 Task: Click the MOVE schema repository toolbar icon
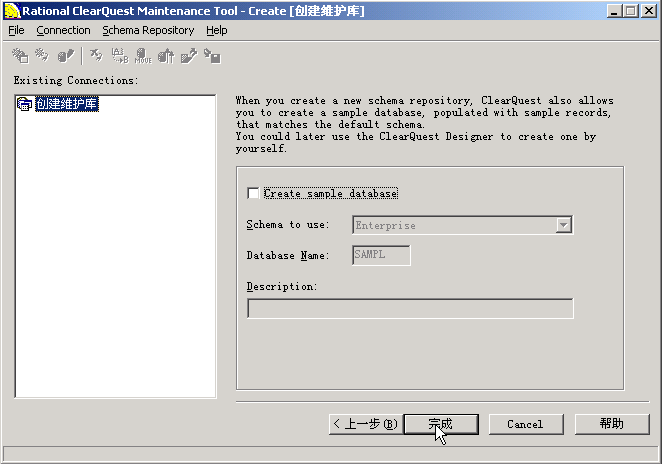(143, 56)
